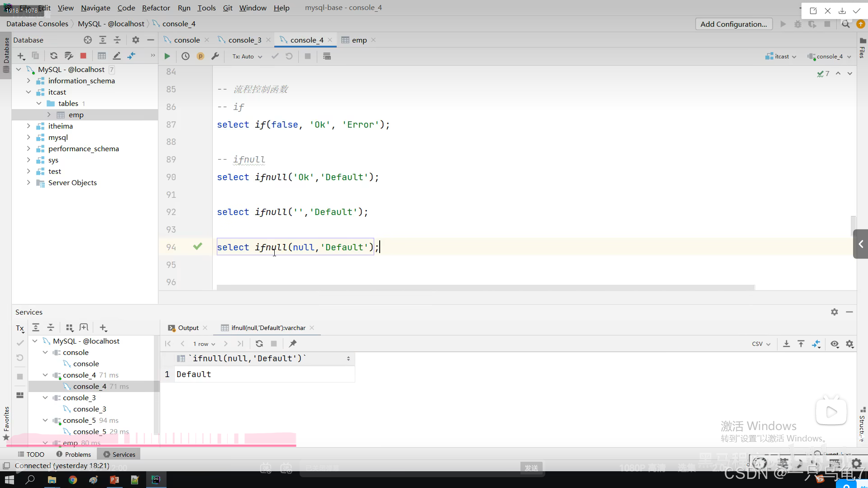
Task: Open Database panel gear settings
Action: tap(136, 40)
